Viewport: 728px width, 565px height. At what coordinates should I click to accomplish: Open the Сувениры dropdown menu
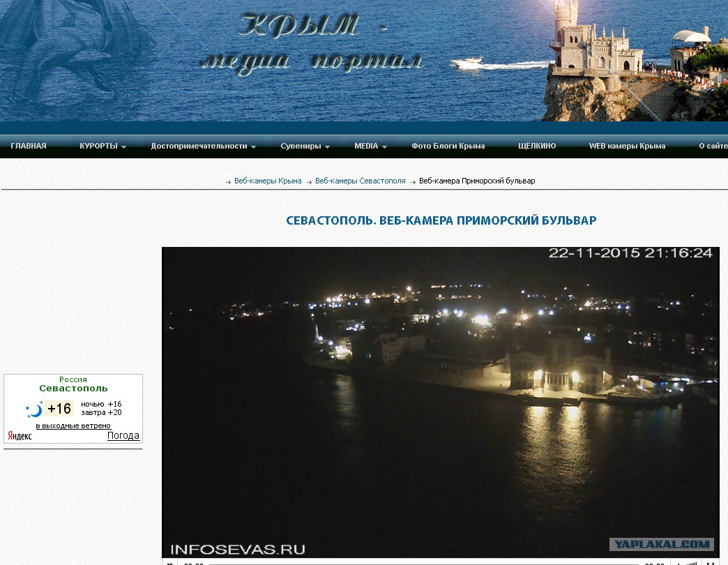point(305,146)
